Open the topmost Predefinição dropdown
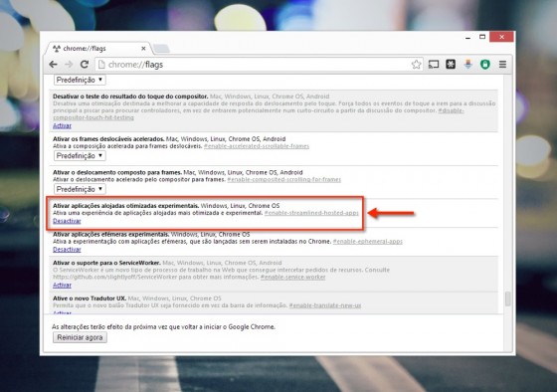The width and height of the screenshot is (557, 392). click(x=80, y=80)
